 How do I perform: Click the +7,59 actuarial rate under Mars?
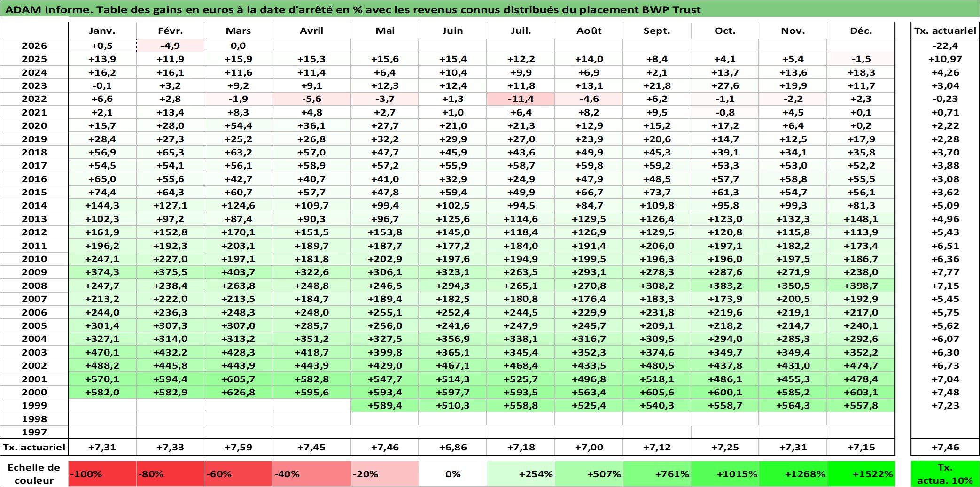pos(238,447)
